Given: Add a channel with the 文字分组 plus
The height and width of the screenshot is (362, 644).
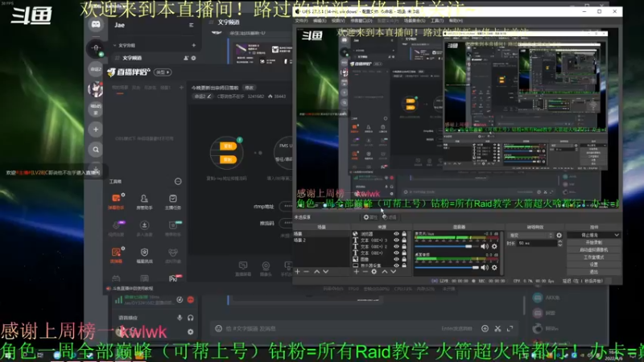Looking at the screenshot, I should [x=193, y=45].
